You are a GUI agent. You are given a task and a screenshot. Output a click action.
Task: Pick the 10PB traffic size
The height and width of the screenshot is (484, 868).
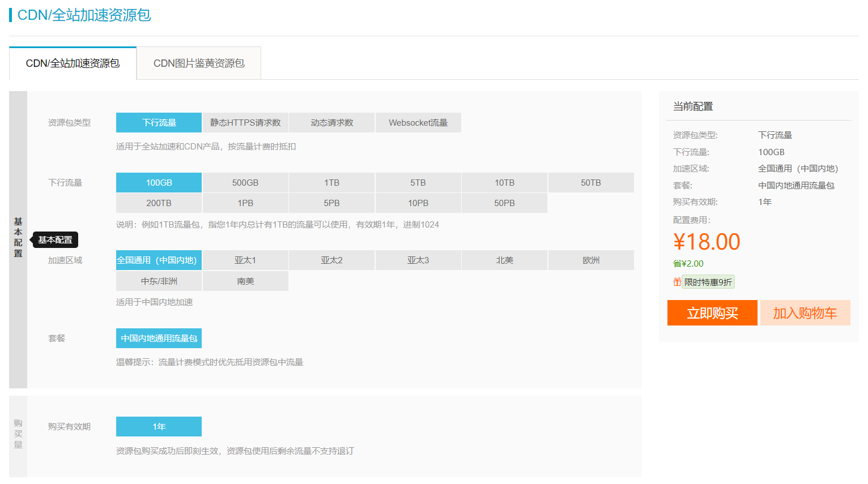(x=418, y=203)
